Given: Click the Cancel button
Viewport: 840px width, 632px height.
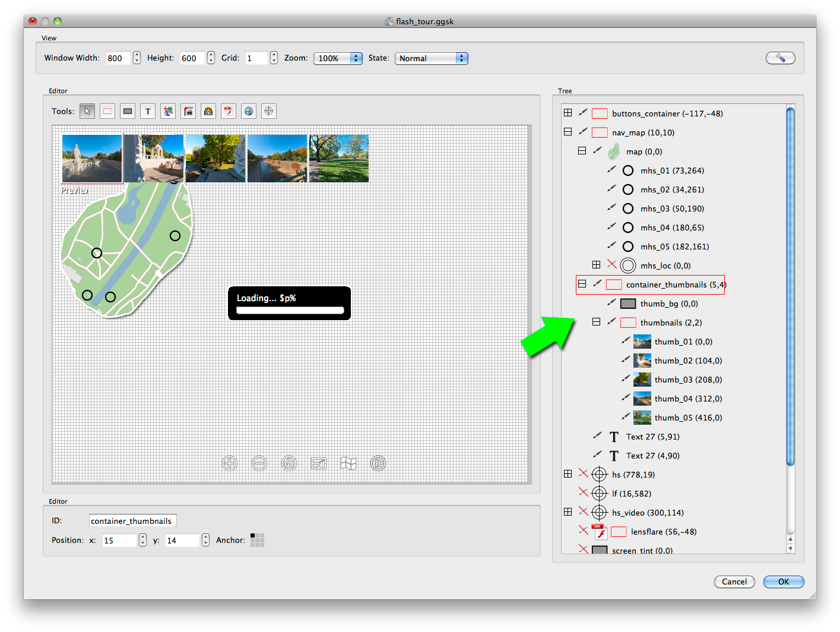Looking at the screenshot, I should click(x=734, y=582).
